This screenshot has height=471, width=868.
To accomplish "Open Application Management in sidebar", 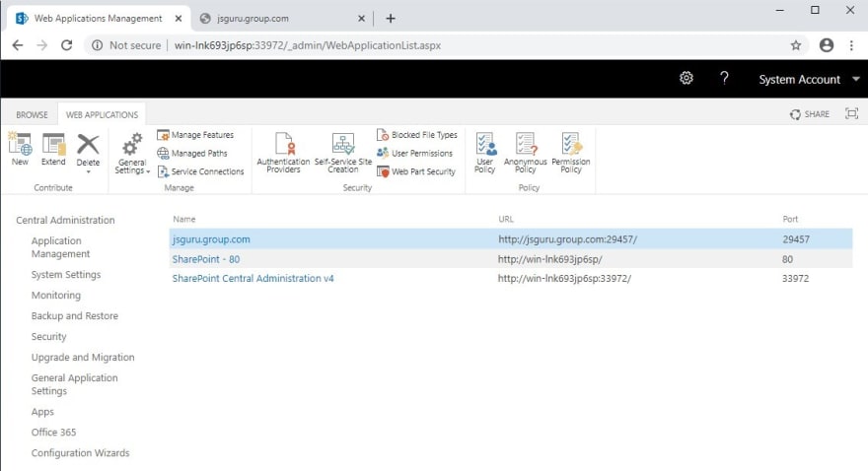I will (x=60, y=247).
